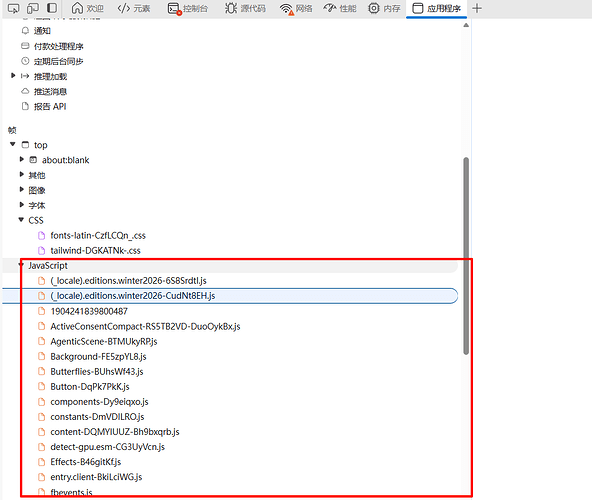Click the top frame label
This screenshot has width=592, height=500.
click(x=40, y=145)
